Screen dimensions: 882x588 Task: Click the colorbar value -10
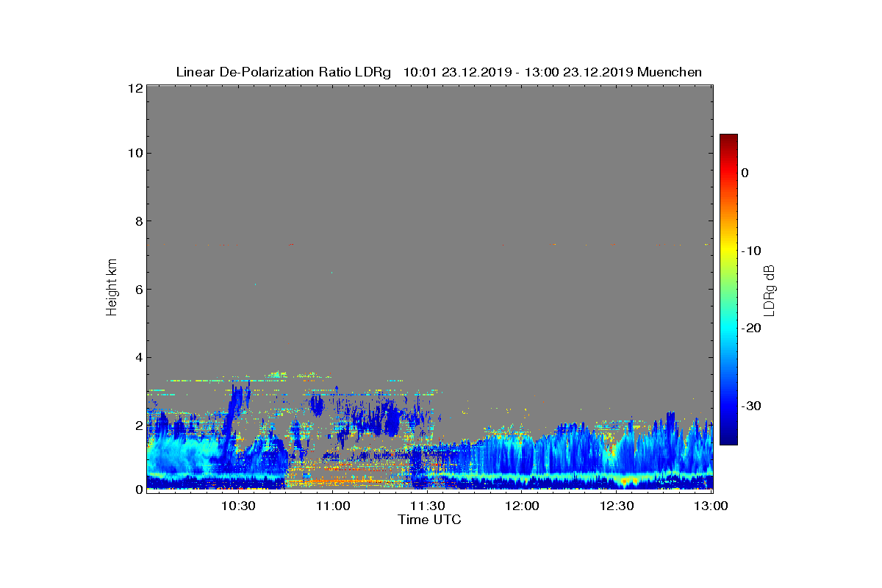tap(750, 251)
